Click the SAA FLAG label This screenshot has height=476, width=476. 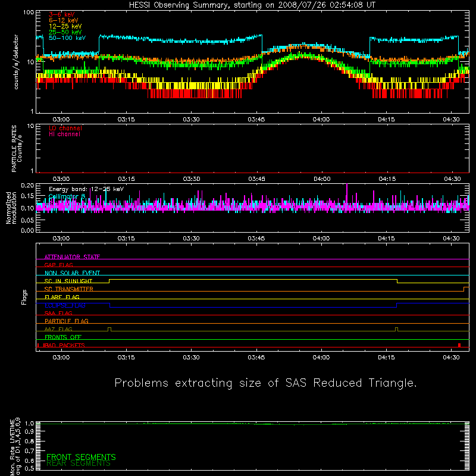coord(58,313)
